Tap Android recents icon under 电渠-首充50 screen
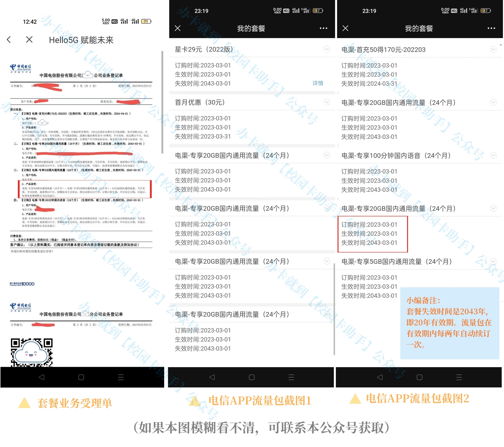 point(459,377)
